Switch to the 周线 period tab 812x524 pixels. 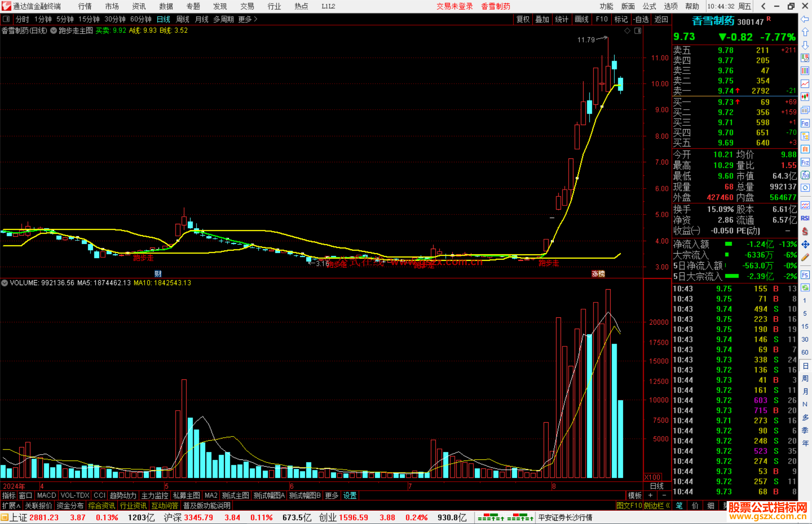pyautogui.click(x=182, y=19)
